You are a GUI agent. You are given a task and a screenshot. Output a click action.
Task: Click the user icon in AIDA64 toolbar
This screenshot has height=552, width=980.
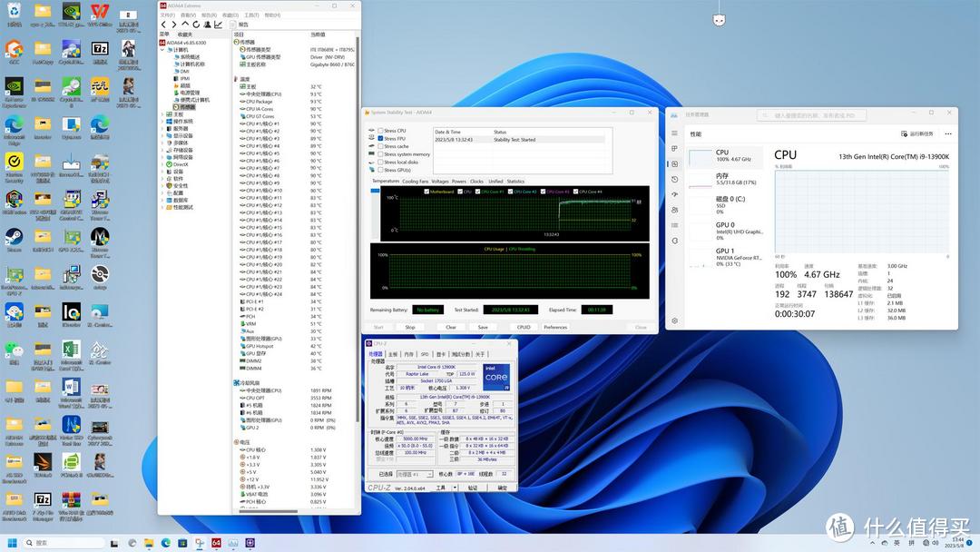pyautogui.click(x=207, y=25)
